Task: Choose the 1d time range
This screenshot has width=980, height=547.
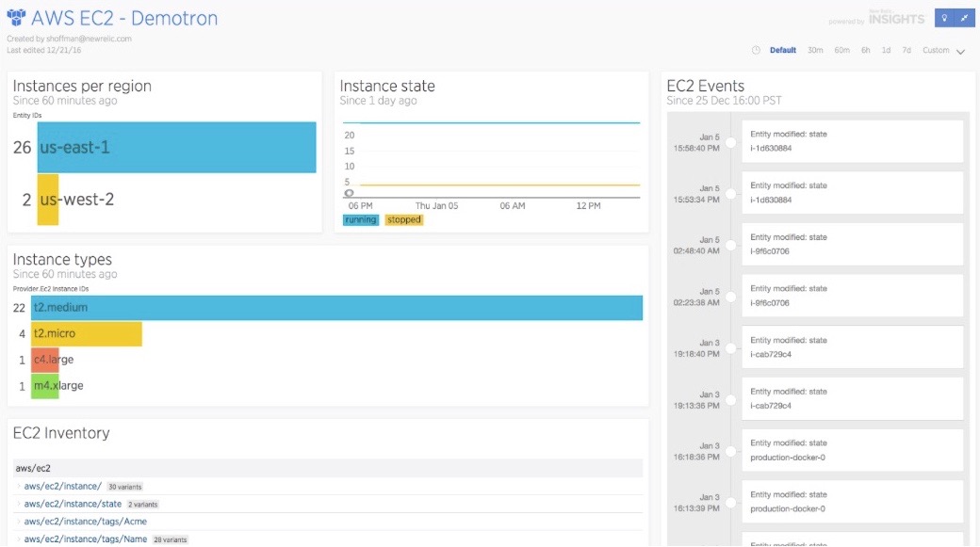Action: 886,50
